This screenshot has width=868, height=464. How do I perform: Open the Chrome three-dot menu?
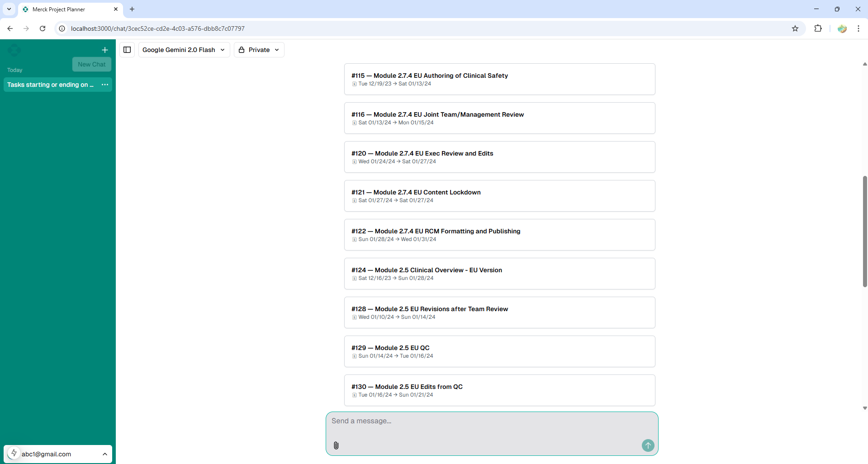pos(858,28)
